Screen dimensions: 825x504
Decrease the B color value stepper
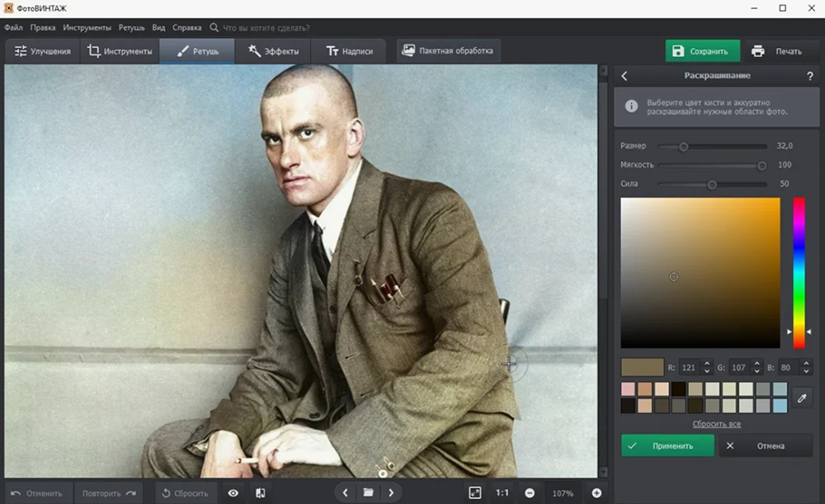tap(806, 371)
